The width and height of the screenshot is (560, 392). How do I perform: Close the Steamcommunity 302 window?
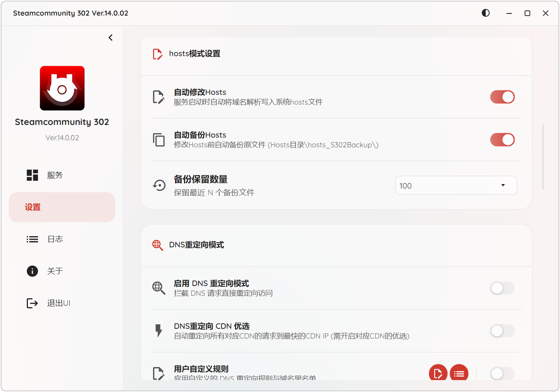click(545, 13)
